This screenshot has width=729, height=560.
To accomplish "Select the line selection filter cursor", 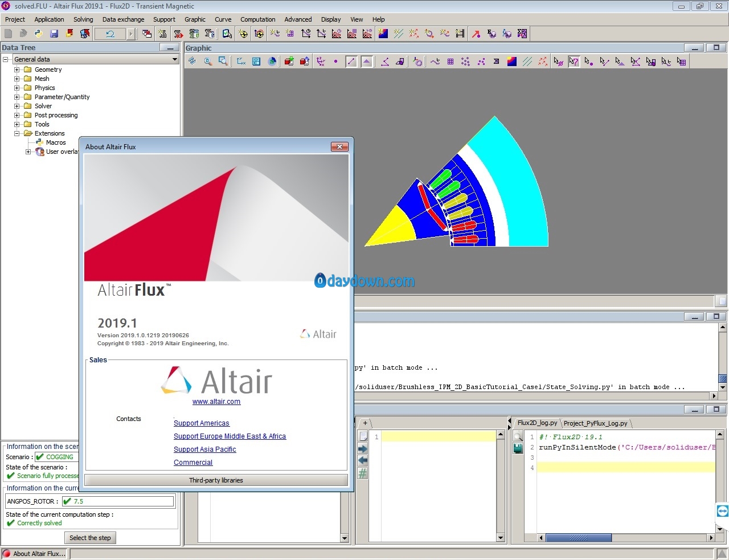I will pyautogui.click(x=604, y=62).
